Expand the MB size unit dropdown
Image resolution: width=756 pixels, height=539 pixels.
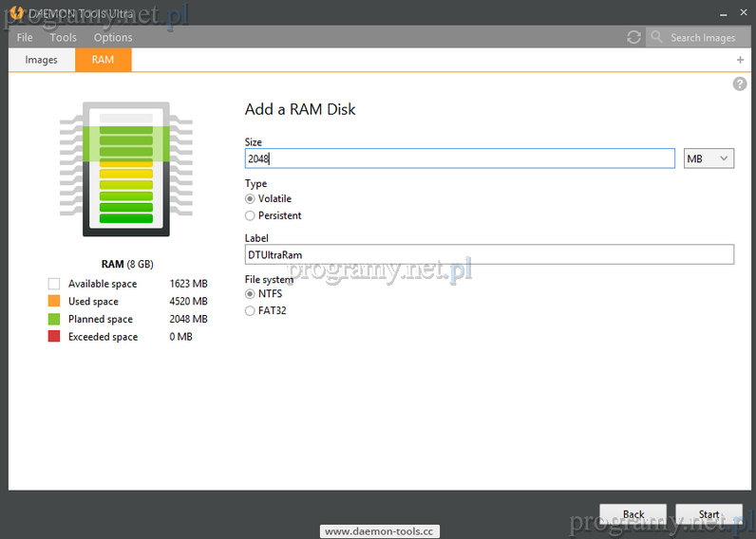[x=709, y=158]
